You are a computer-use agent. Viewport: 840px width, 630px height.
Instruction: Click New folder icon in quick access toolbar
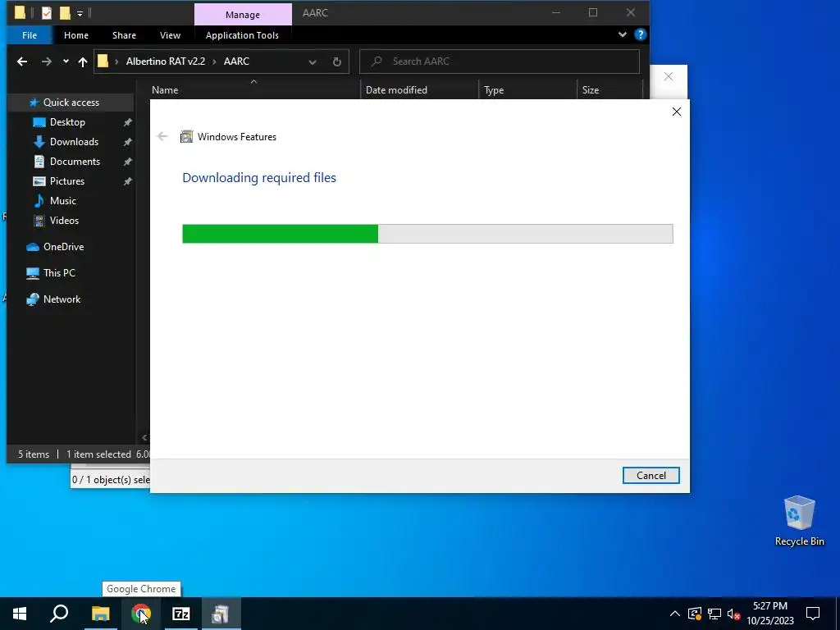tap(65, 12)
